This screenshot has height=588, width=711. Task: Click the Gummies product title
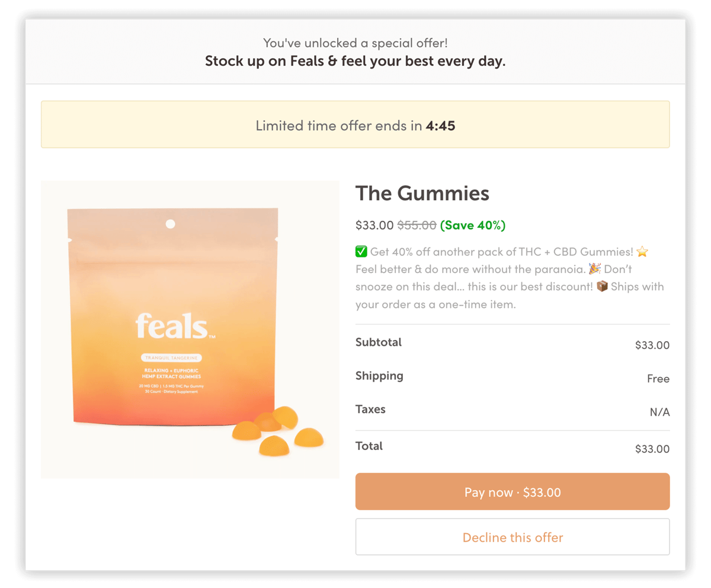(x=422, y=194)
